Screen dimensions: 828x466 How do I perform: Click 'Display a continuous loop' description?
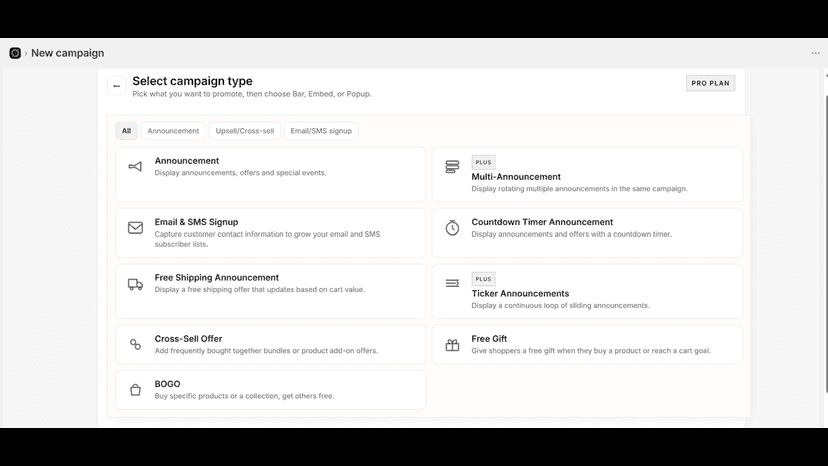(x=560, y=305)
